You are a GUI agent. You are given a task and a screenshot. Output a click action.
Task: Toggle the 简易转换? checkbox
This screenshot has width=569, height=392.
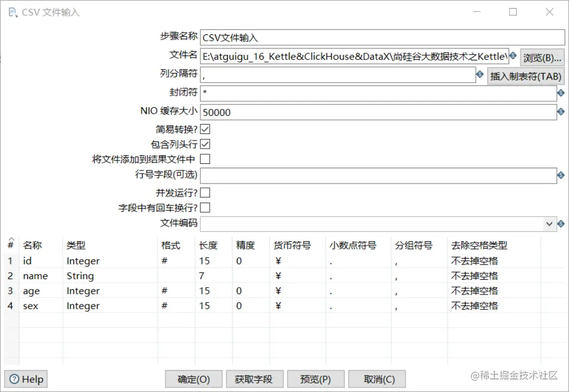(205, 129)
